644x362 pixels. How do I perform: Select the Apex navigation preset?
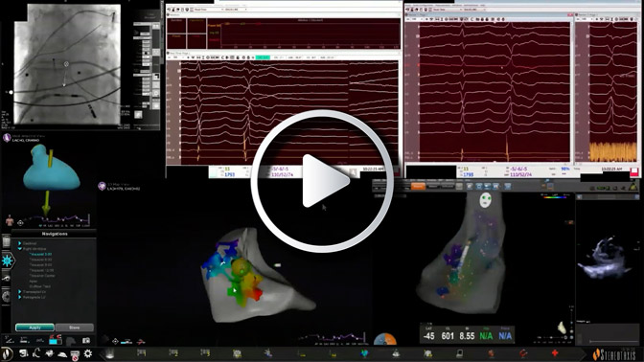tap(34, 282)
